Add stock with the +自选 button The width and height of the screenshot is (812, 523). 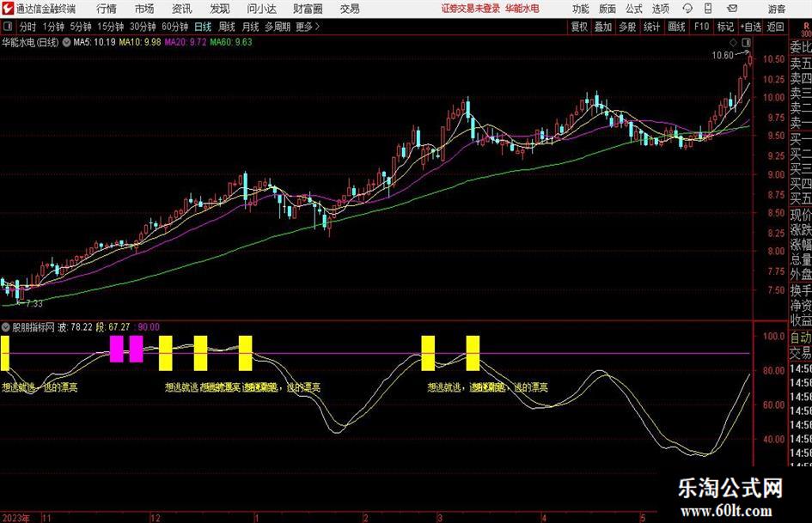click(751, 27)
